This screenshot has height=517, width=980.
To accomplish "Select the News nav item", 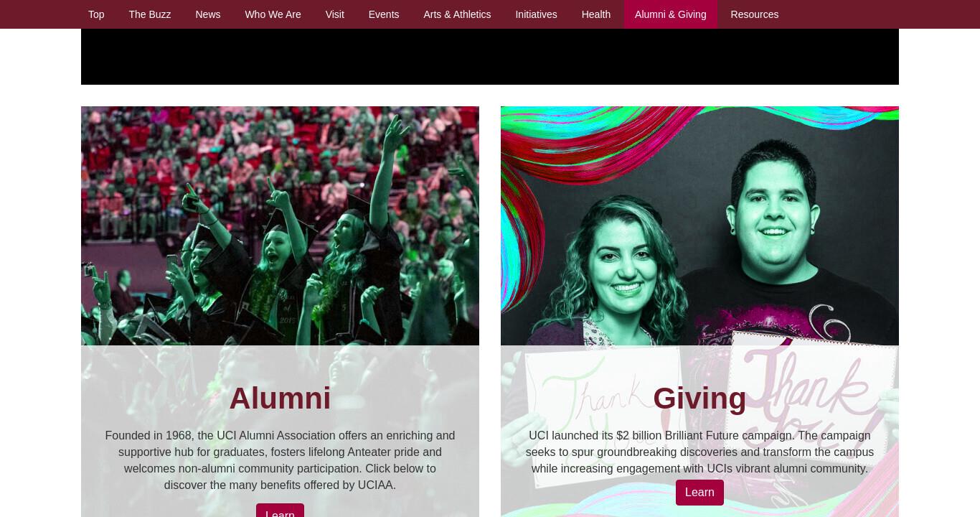I will (208, 14).
